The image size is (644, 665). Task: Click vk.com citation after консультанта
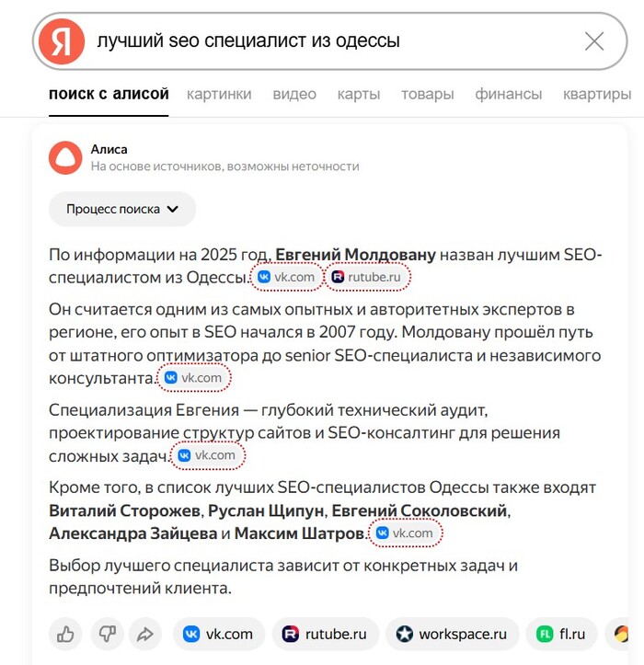pyautogui.click(x=194, y=377)
